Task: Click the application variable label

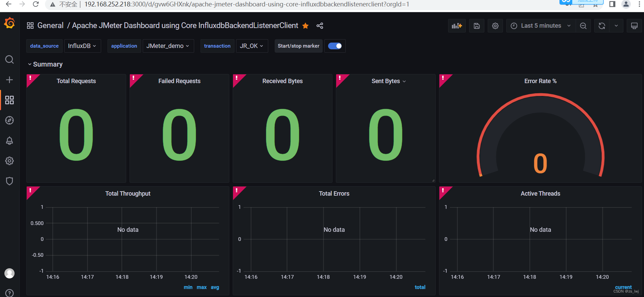Action: (x=124, y=46)
